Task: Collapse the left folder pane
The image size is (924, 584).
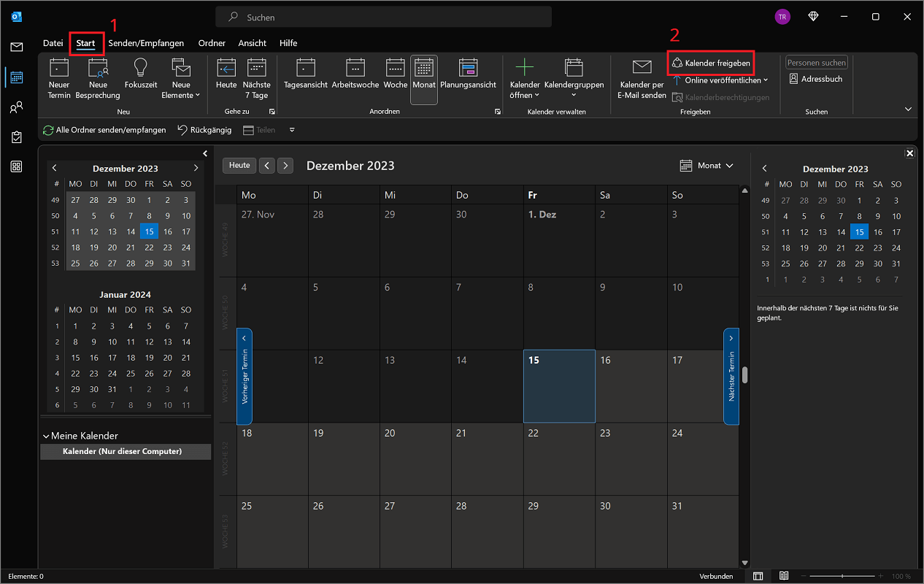Action: (x=205, y=153)
